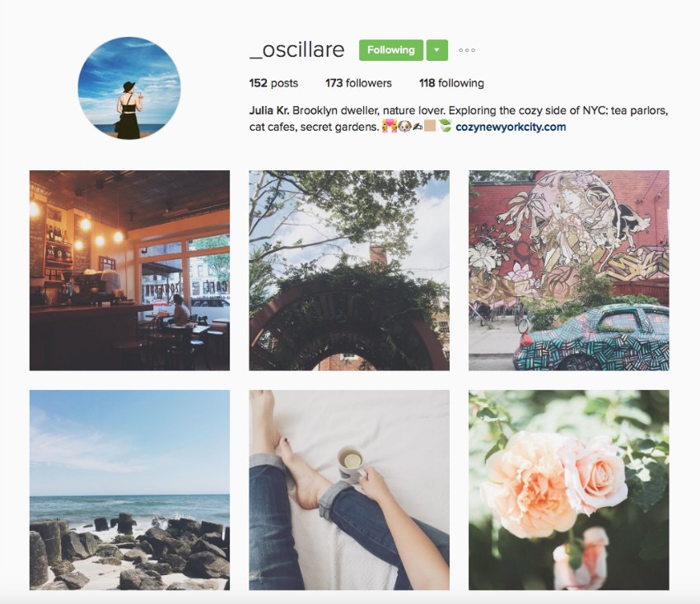Open the mural and painted car photo

tap(569, 271)
